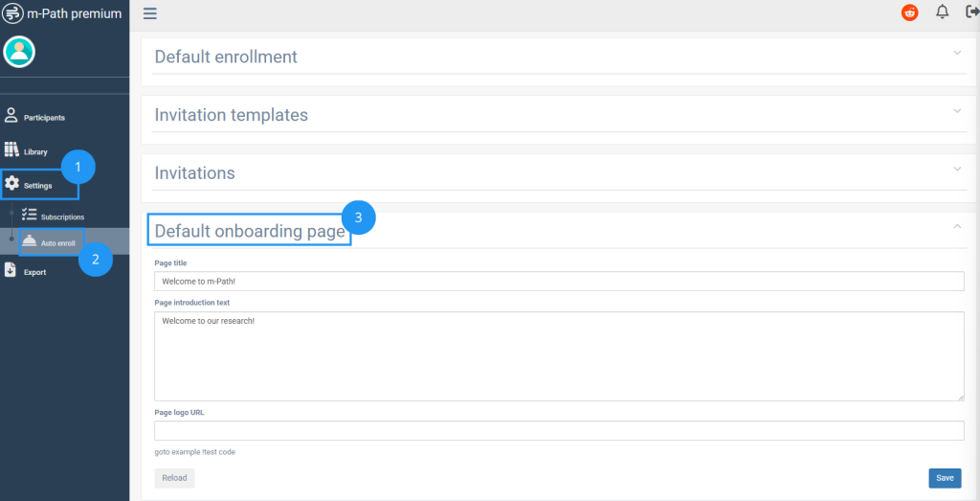Screen dimensions: 980x501
Task: Open the Participants section
Action: [43, 117]
